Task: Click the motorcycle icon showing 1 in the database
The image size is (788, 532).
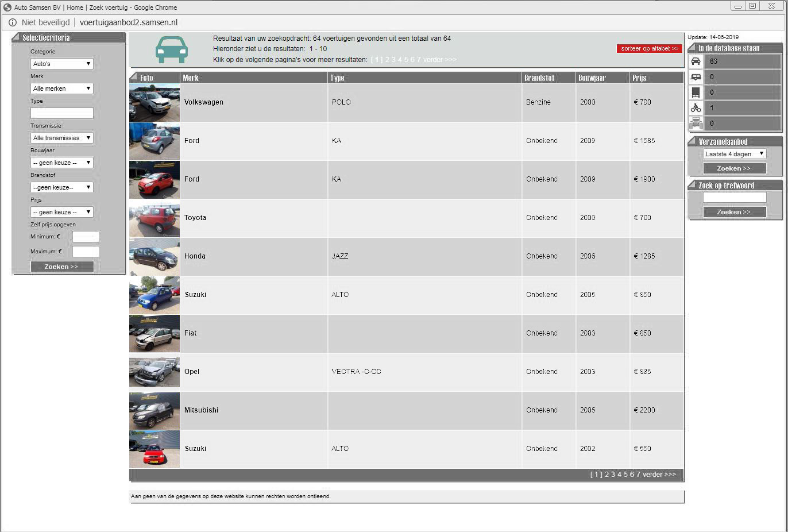Action: 696,108
